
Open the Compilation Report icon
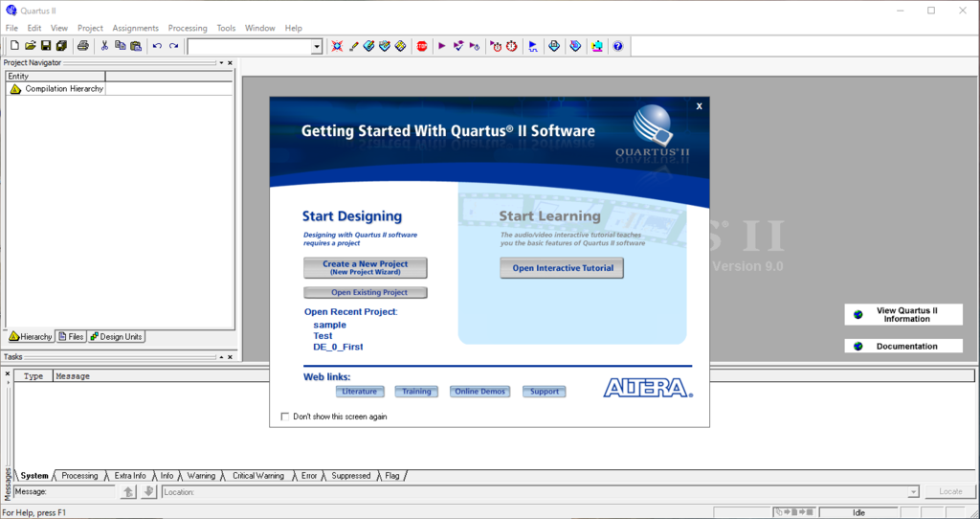pos(554,46)
